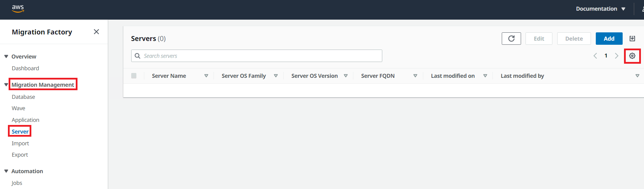The height and width of the screenshot is (189, 644).
Task: Toggle the select-all servers checkbox
Action: pos(134,76)
